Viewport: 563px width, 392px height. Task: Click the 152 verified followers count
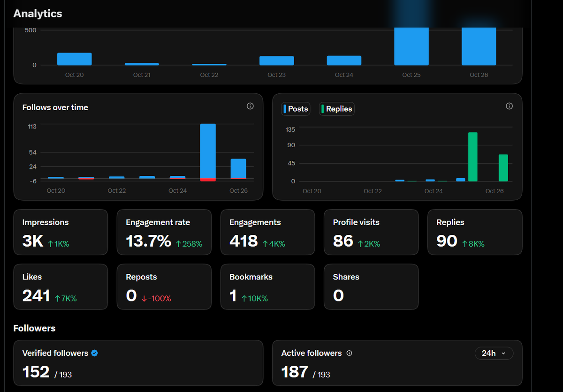tap(36, 372)
